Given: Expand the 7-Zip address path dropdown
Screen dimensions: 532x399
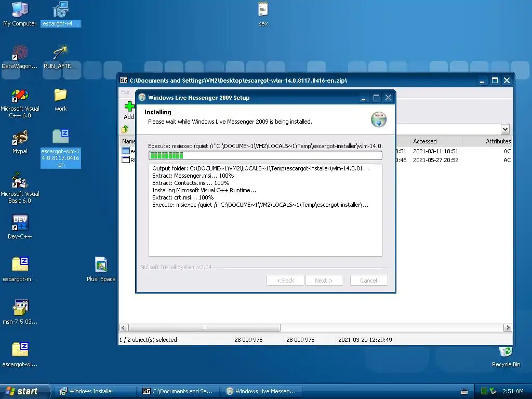Looking at the screenshot, I should tap(505, 129).
